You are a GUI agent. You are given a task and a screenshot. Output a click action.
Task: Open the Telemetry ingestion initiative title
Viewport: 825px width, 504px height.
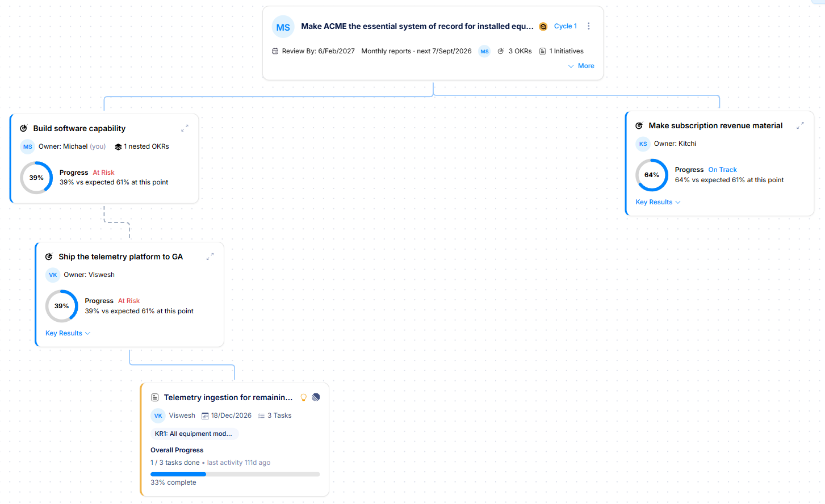click(228, 397)
